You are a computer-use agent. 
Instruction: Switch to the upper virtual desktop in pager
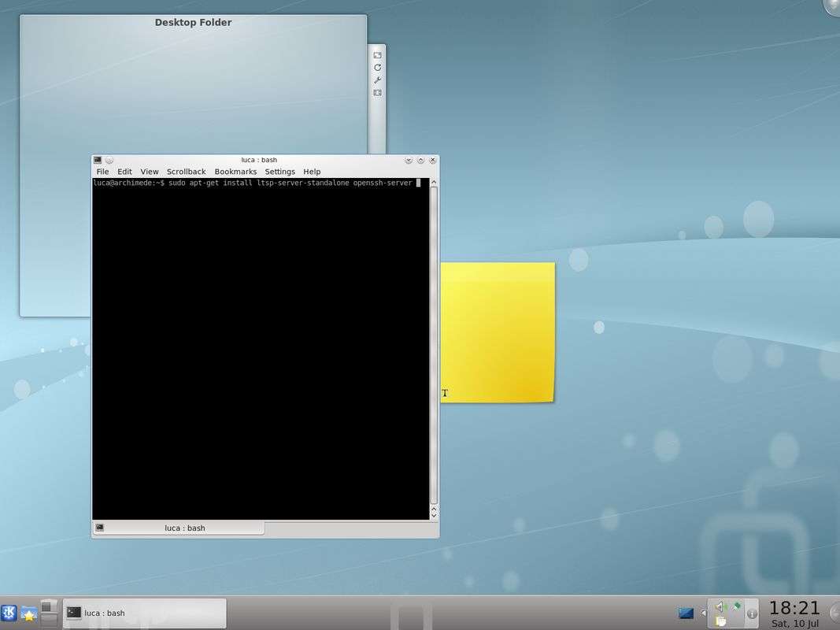(49, 606)
